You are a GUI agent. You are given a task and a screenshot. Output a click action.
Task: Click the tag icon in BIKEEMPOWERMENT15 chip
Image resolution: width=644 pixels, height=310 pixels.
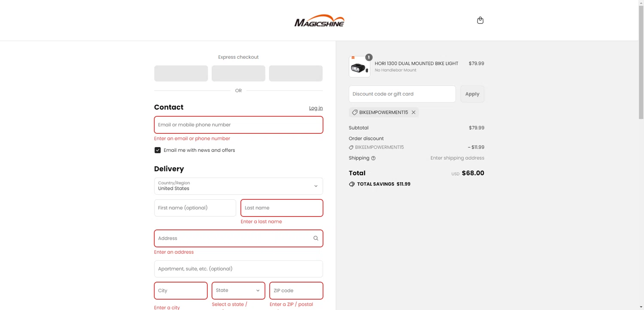point(355,112)
